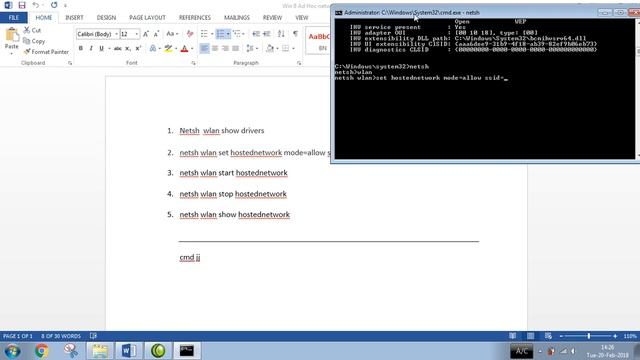Click the Redo/Repeat icon
Viewport: 640px width, 360px height.
tap(54, 5)
